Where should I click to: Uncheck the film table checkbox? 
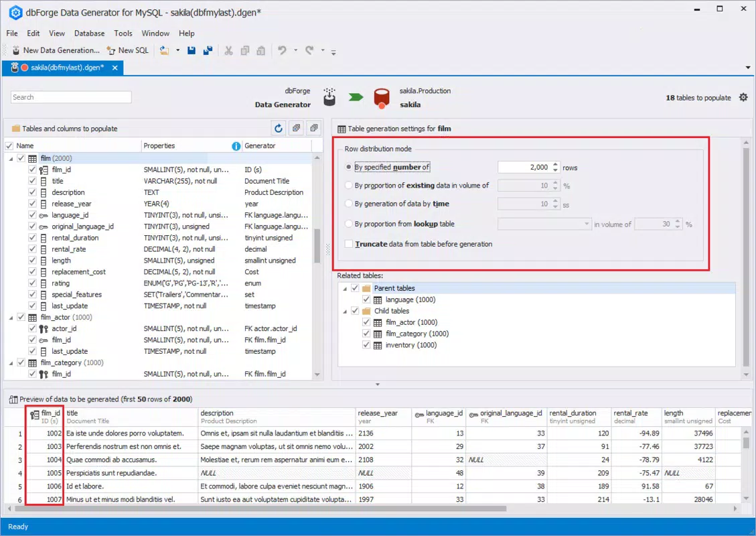(21, 158)
